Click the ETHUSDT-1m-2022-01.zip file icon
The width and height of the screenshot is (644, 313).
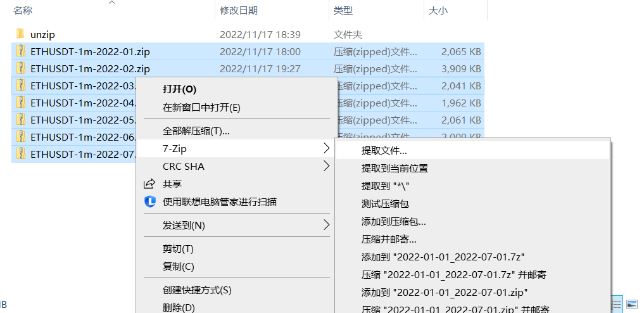pyautogui.click(x=20, y=51)
